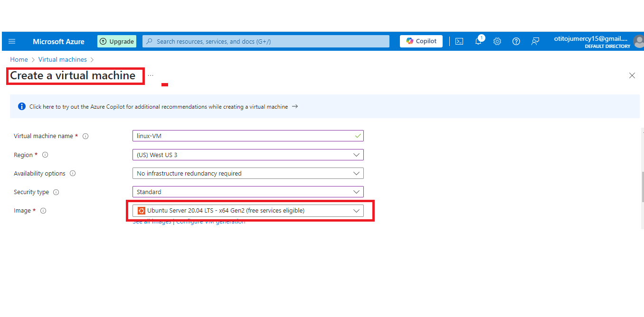Open the ellipsis menu beside the page title

tap(151, 75)
